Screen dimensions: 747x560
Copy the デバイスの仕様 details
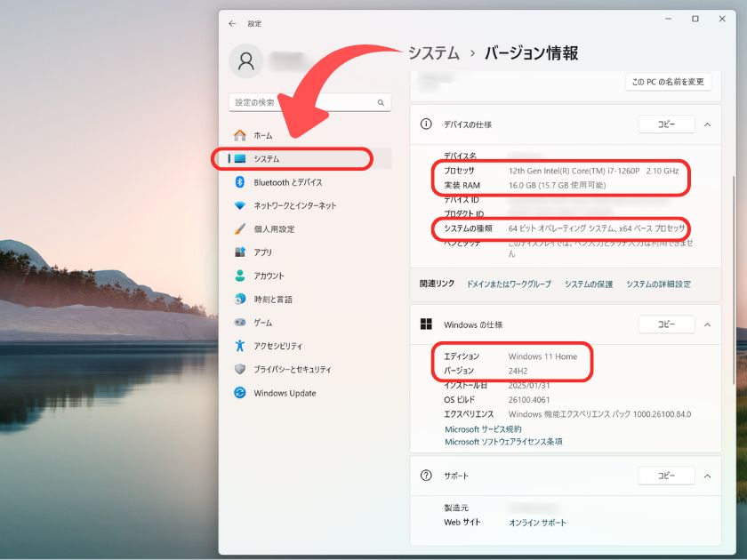click(666, 124)
